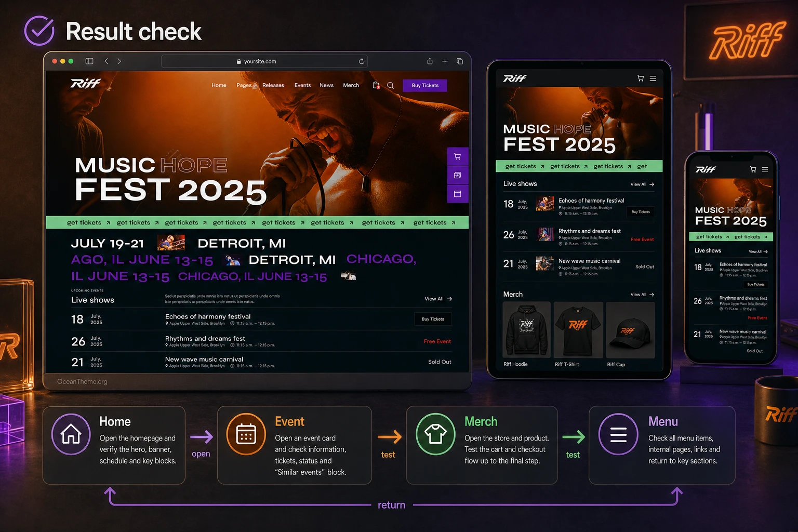The image size is (798, 532).
Task: Click the orange Event calendar icon card
Action: click(246, 434)
